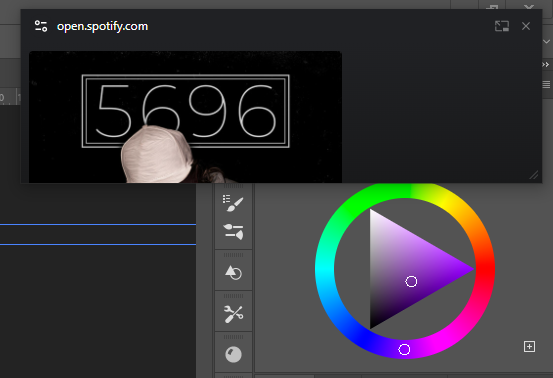Open the sphere material panel icon
Screen dimensions: 553x378
(x=233, y=354)
